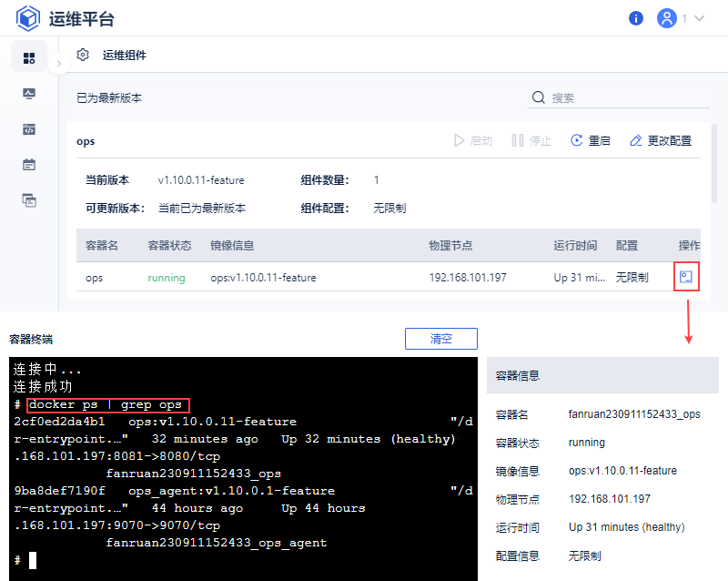This screenshot has height=581, width=728.
Task: Click the ops component card title
Action: pyautogui.click(x=86, y=141)
